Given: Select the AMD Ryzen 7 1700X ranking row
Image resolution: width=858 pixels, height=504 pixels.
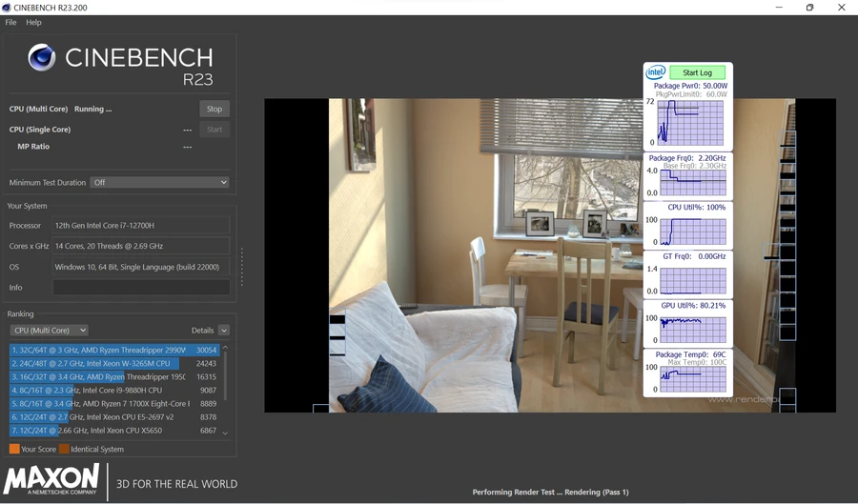Looking at the screenshot, I should (114, 403).
